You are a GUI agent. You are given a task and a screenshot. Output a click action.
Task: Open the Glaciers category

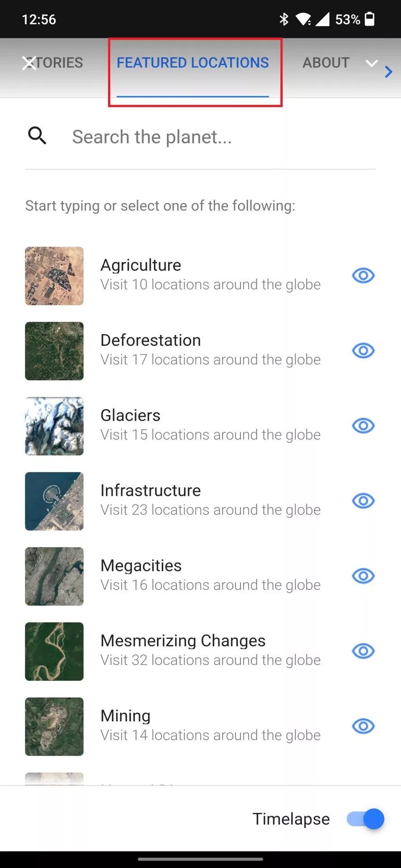130,415
